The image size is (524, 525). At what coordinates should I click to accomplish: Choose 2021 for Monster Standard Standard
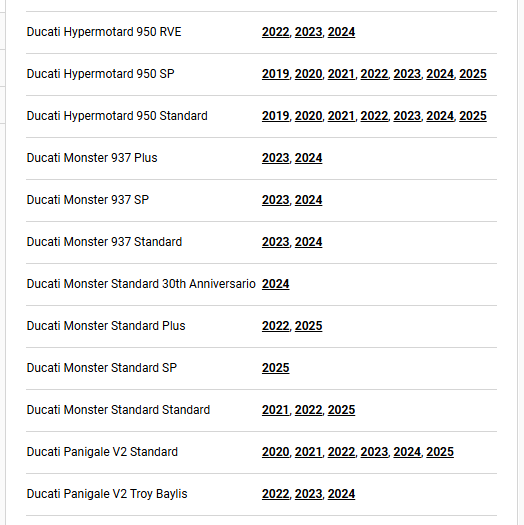[276, 410]
